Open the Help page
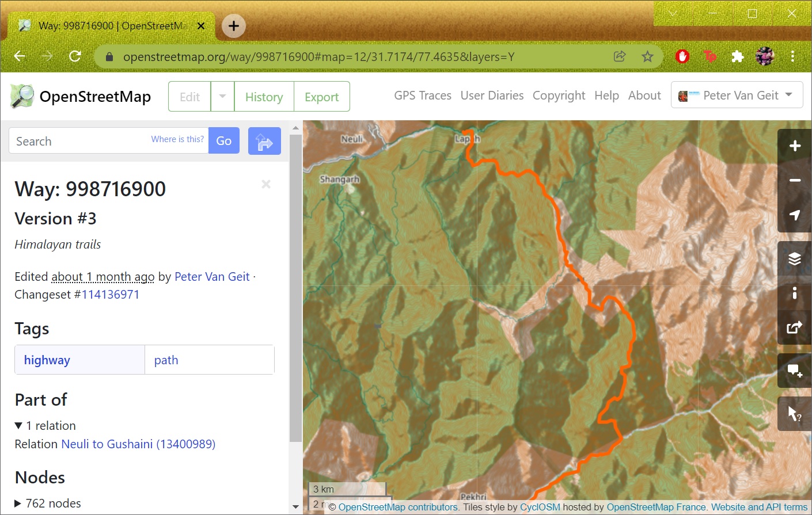812x515 pixels. click(606, 96)
